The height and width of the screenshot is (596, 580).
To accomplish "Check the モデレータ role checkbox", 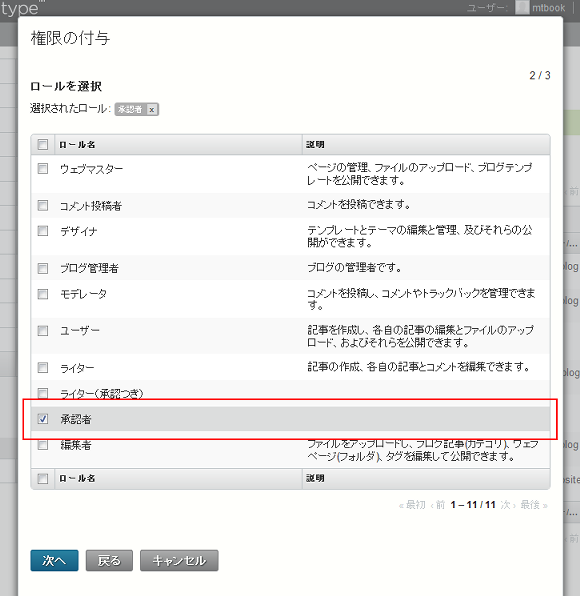I will point(43,294).
